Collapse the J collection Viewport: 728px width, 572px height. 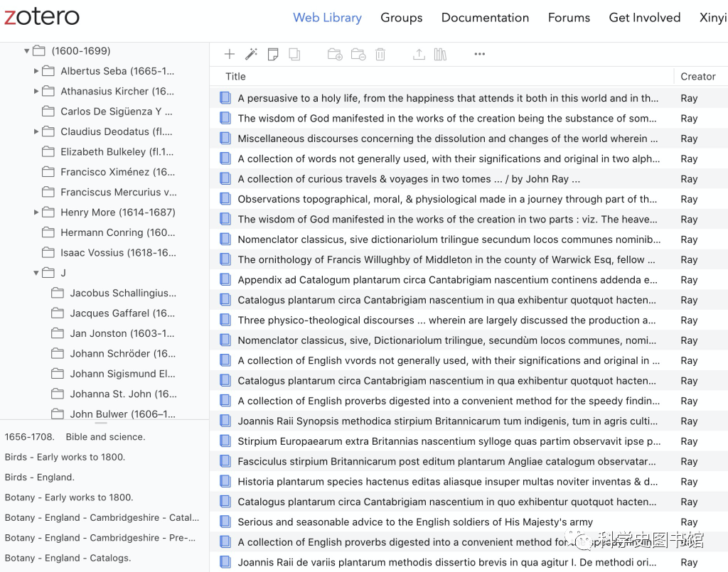point(36,273)
